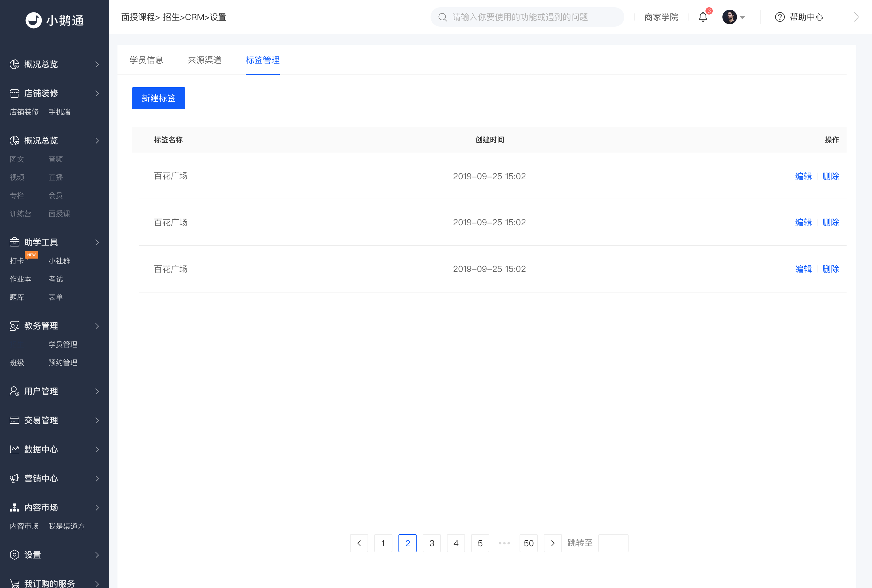Click the 店铺装修 shop icon
The width and height of the screenshot is (872, 588).
[14, 93]
